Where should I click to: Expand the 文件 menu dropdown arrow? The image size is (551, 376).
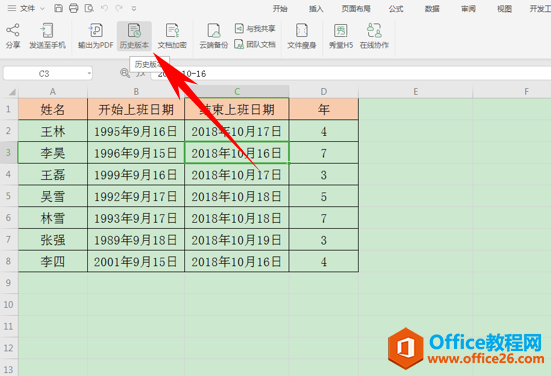point(42,8)
